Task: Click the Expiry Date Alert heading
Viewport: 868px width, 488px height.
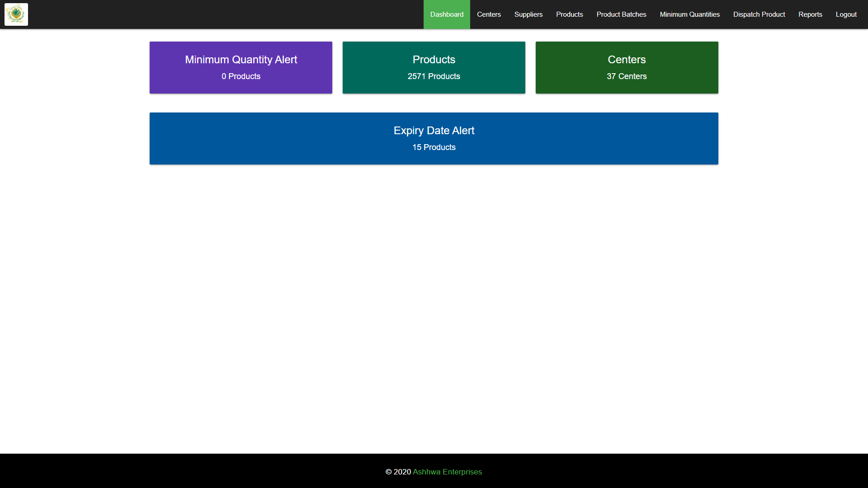Action: click(x=434, y=131)
